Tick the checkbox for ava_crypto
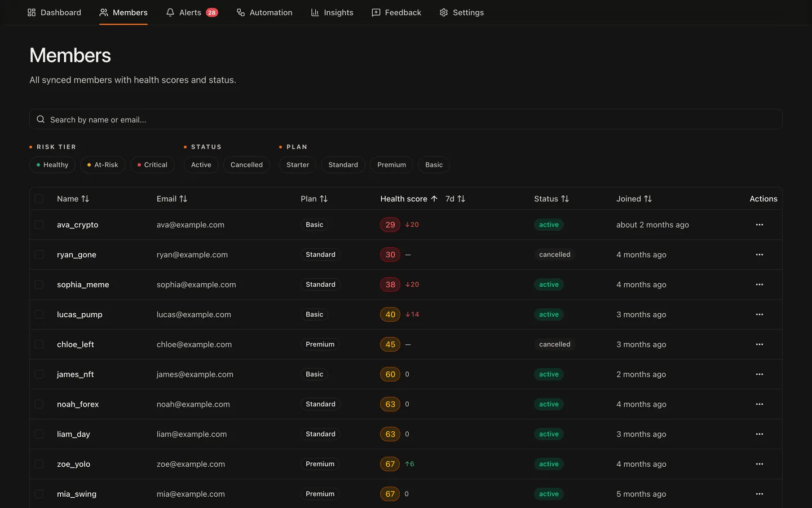The image size is (812, 508). (39, 225)
